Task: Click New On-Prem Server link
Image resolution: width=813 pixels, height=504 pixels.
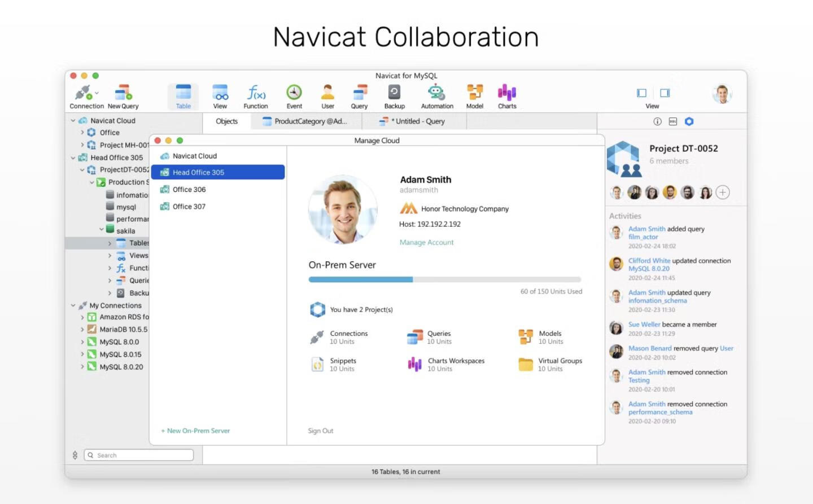Action: point(195,431)
